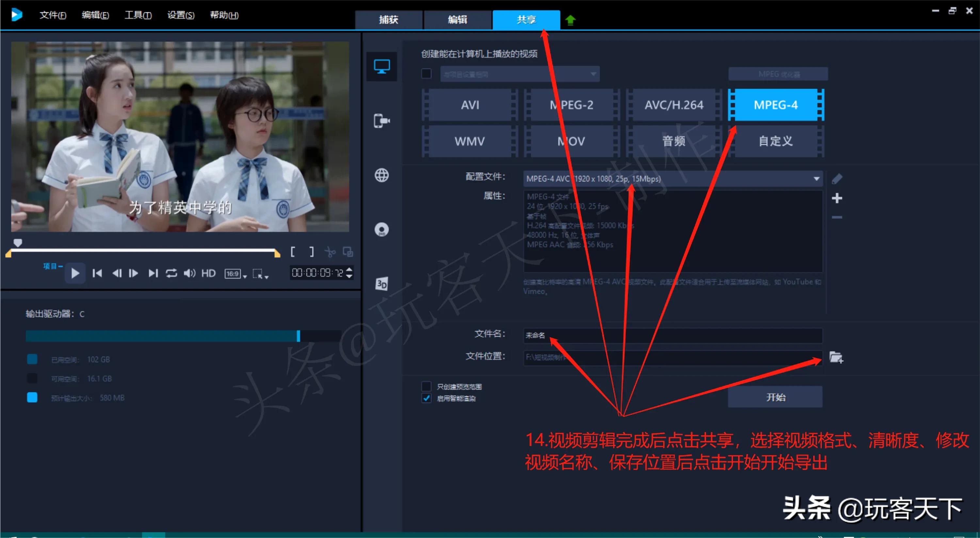This screenshot has width=980, height=538.
Task: Select the MPEG-4 format button
Action: [776, 105]
